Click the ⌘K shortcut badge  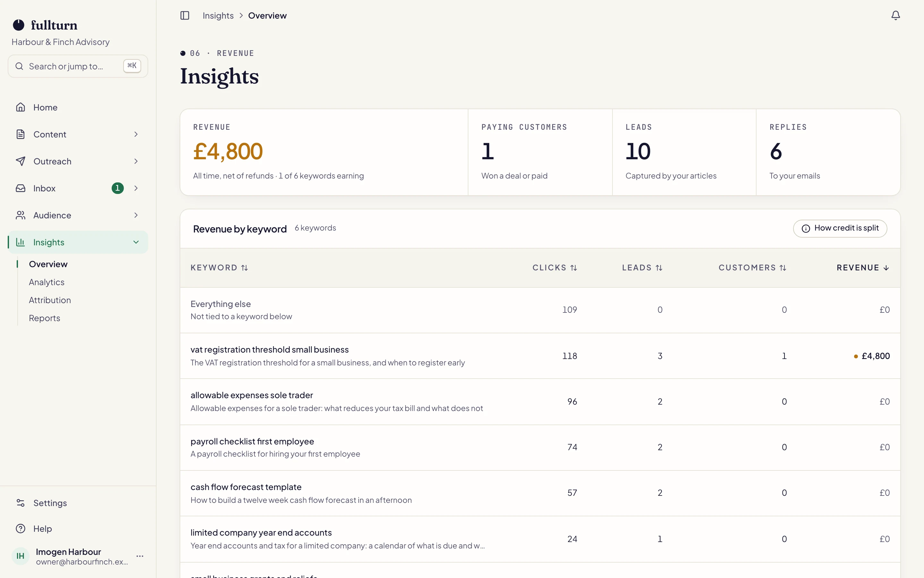pyautogui.click(x=132, y=66)
